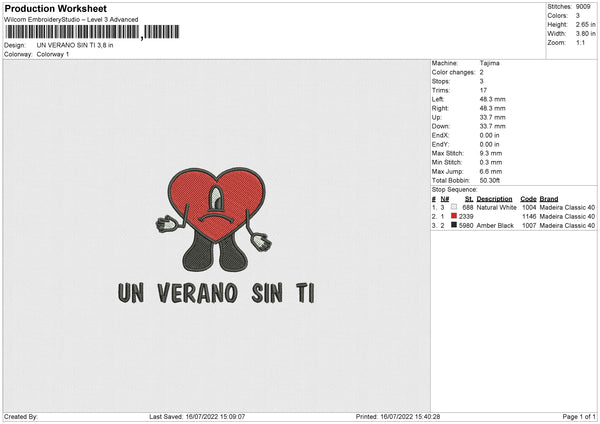Select the Colors count "3" at top right
The image size is (600, 424).
578,16
